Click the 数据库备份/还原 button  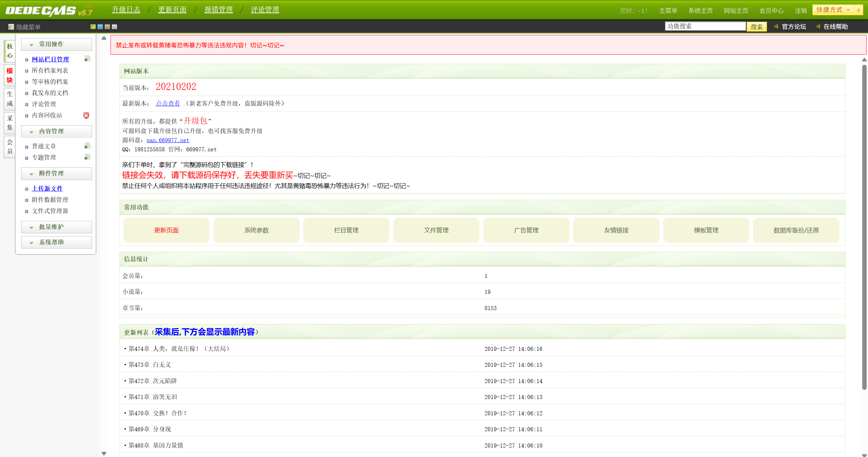[x=795, y=230]
